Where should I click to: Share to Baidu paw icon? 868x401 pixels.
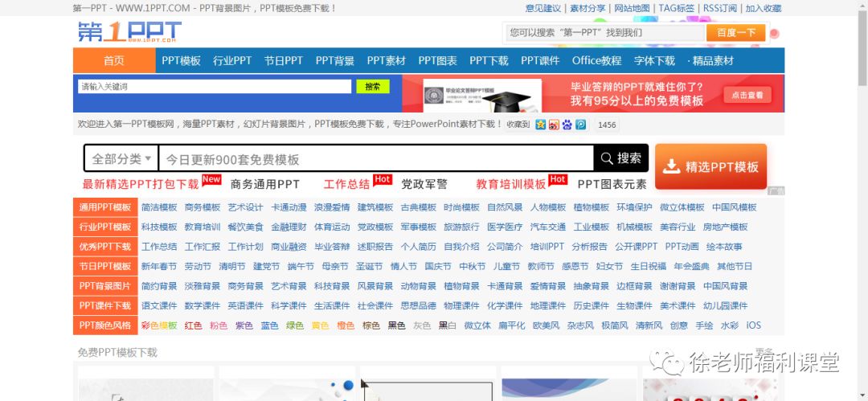(x=567, y=125)
